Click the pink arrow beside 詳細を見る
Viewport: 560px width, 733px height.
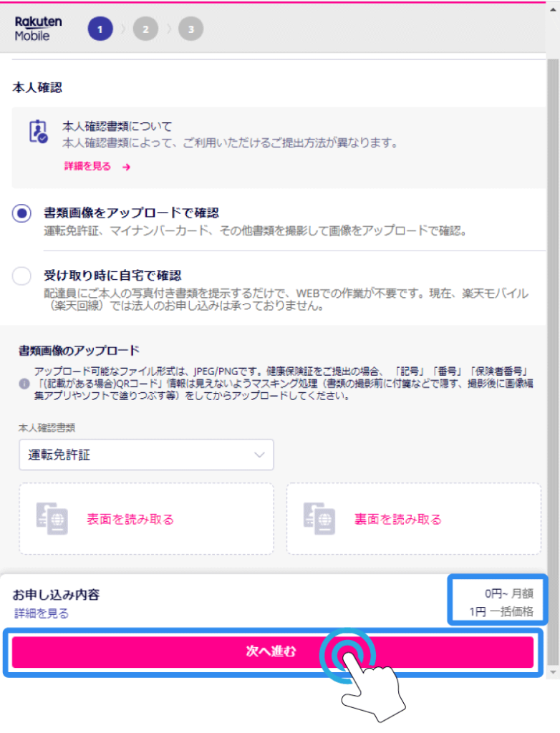coord(126,167)
